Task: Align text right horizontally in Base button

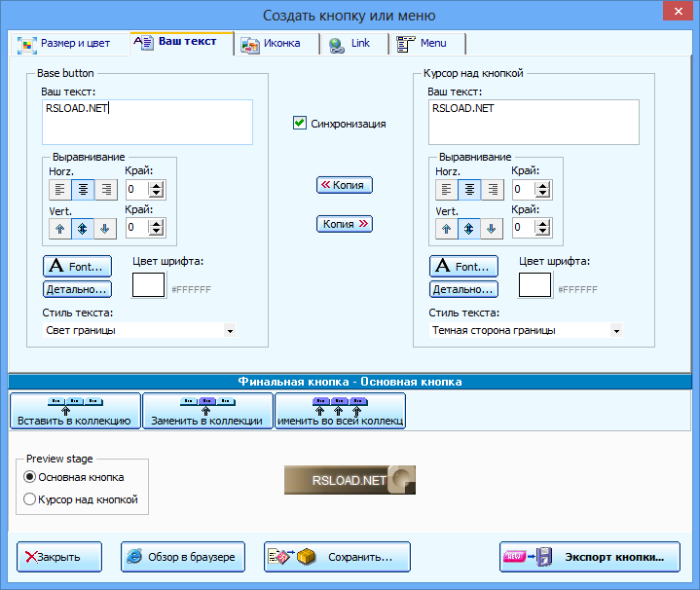Action: pyautogui.click(x=106, y=190)
